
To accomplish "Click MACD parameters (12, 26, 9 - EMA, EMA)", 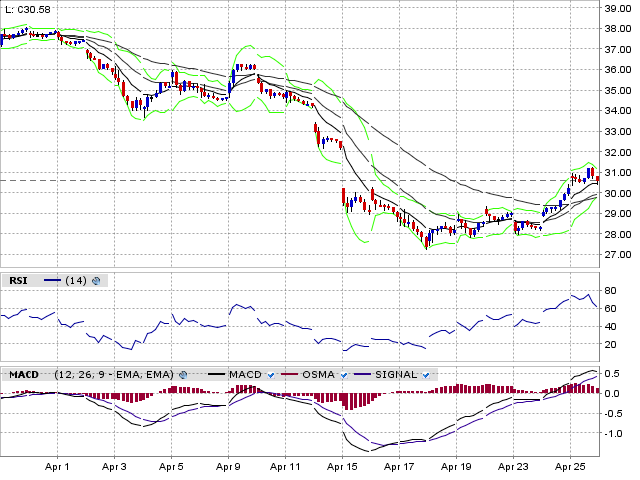I will pos(115,374).
